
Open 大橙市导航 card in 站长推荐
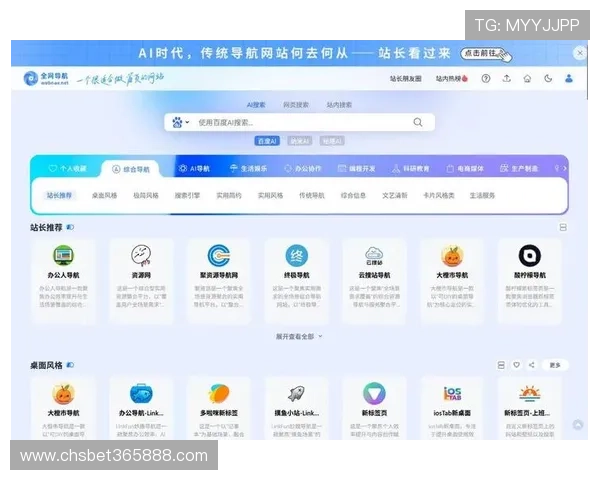tap(452, 281)
